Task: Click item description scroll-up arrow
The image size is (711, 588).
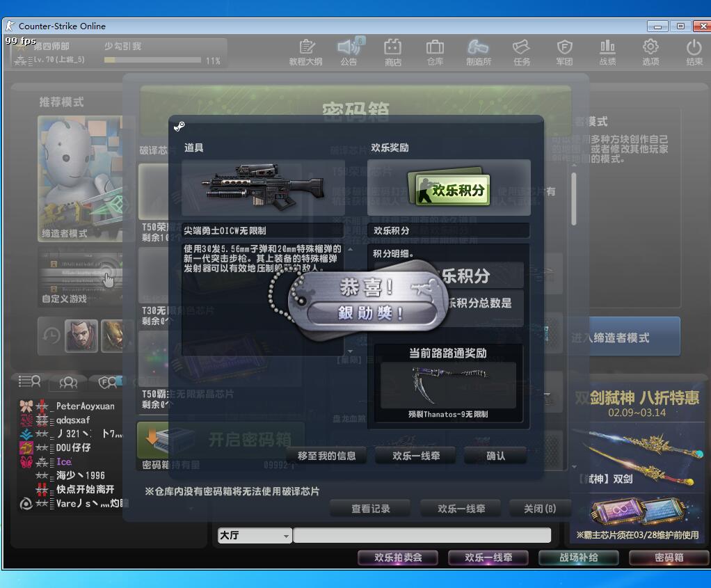Action: 350,249
